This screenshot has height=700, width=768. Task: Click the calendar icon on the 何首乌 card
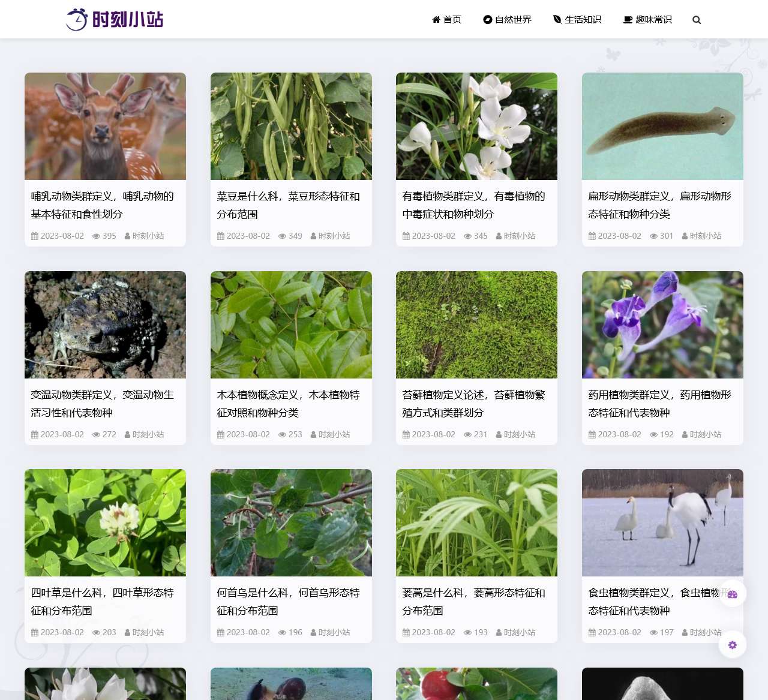point(221,633)
